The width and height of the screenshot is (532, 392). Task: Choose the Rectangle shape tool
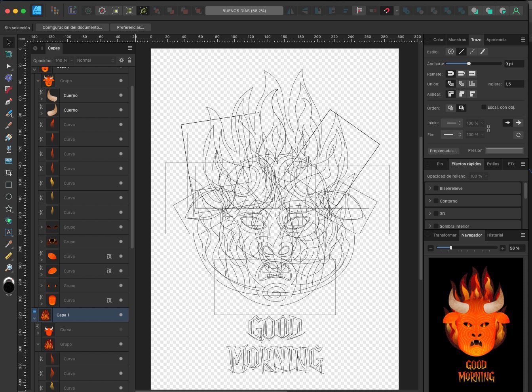tap(9, 185)
